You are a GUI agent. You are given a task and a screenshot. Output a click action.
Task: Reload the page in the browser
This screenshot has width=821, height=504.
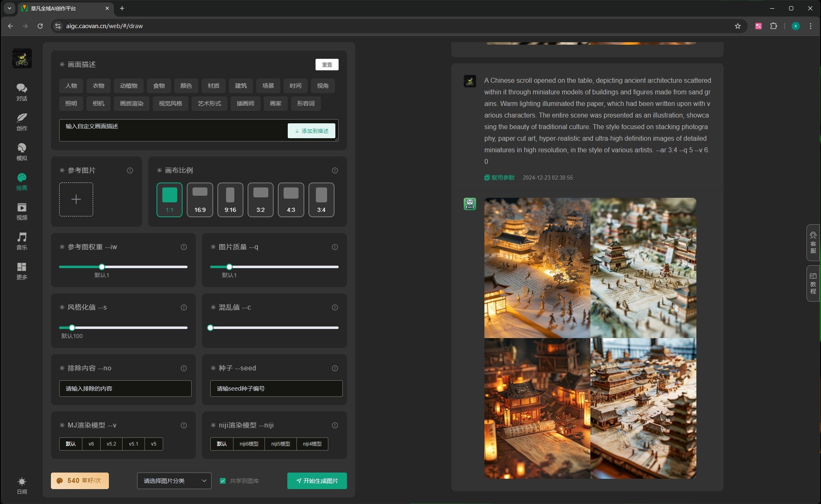[x=40, y=26]
